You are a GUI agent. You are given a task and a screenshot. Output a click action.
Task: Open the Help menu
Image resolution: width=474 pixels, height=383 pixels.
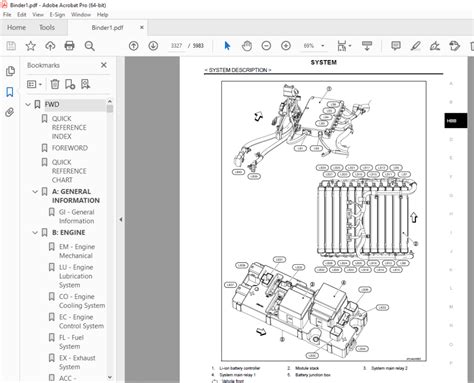click(102, 15)
